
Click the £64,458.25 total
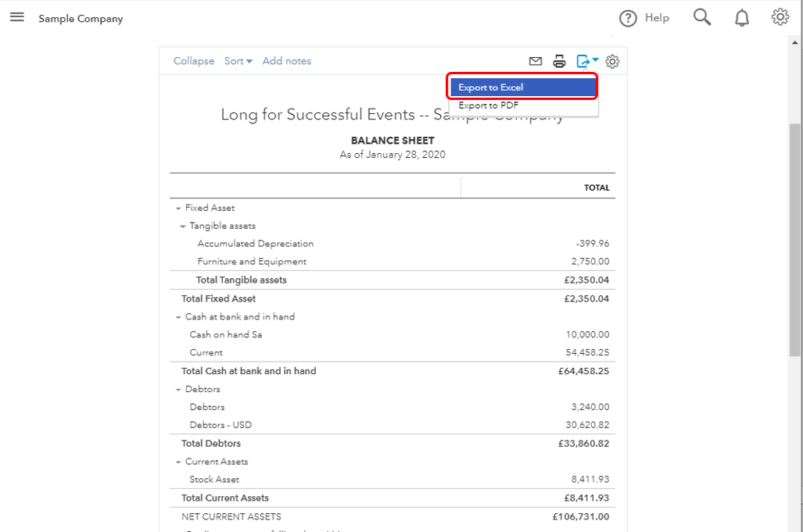584,371
